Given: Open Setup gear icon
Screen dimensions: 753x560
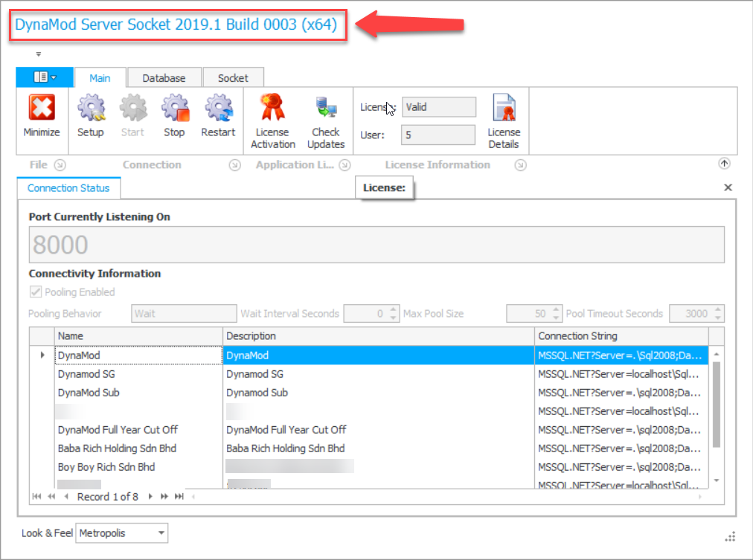Looking at the screenshot, I should tap(91, 108).
